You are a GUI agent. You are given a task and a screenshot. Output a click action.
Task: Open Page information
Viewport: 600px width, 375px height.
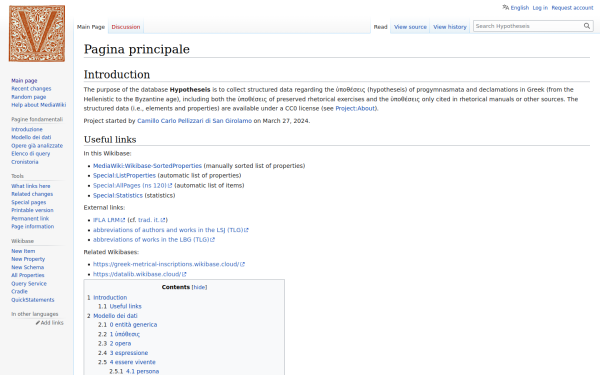33,227
